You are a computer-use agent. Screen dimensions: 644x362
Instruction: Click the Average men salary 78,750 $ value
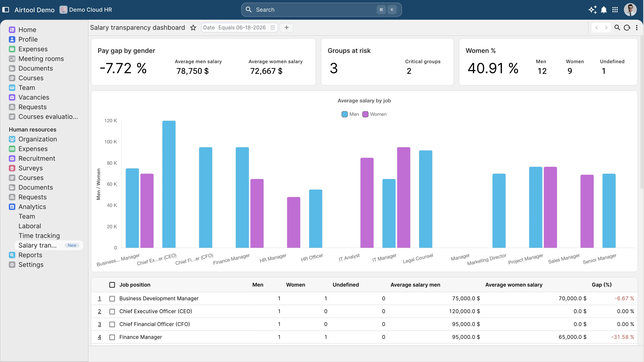[x=193, y=71]
